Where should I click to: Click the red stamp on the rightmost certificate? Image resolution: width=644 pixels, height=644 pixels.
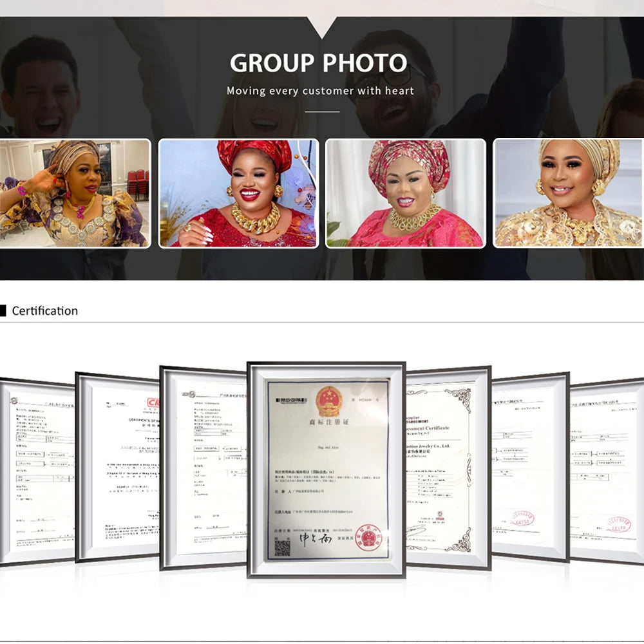tap(618, 524)
